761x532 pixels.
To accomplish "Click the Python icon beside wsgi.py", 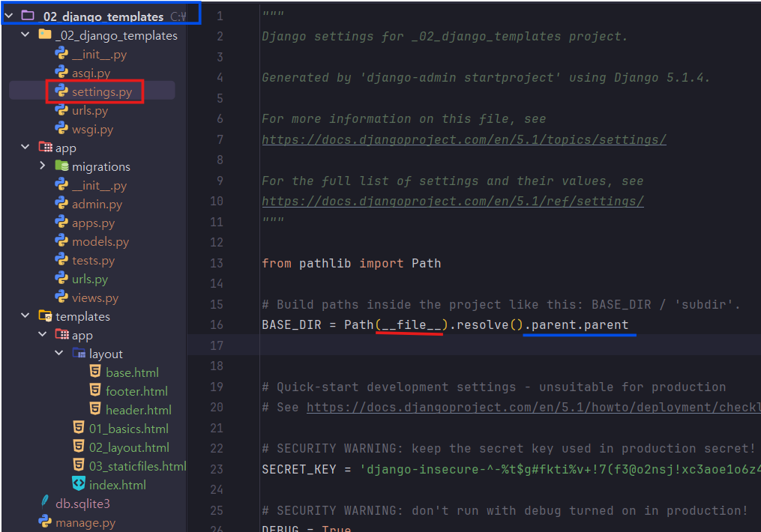I will coord(61,129).
